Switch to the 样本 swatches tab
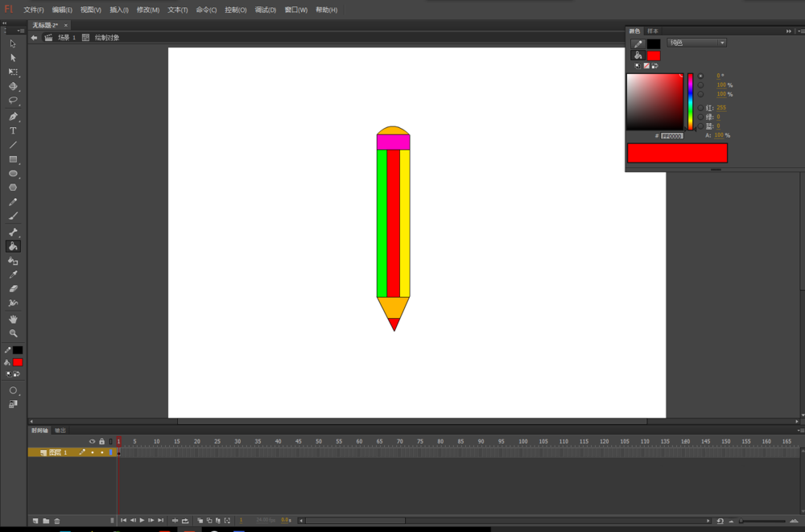The image size is (805, 532). coord(653,31)
